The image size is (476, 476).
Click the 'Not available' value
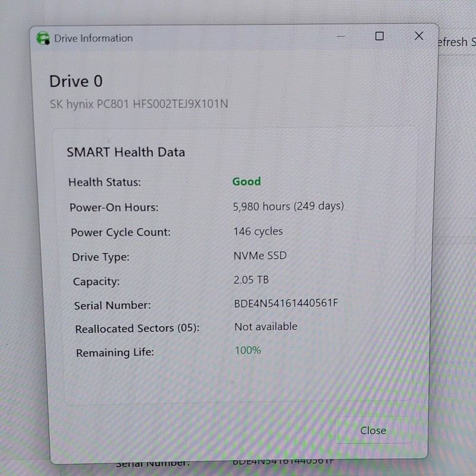click(266, 327)
